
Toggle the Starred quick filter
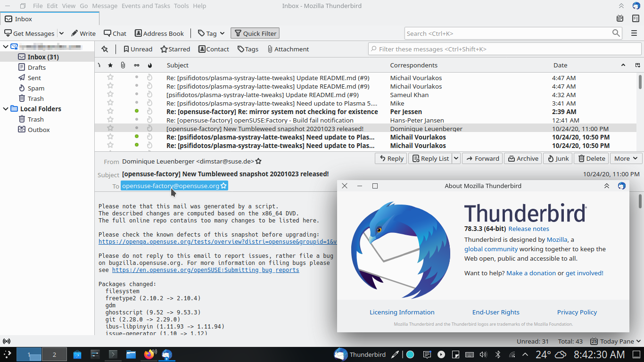pos(175,49)
